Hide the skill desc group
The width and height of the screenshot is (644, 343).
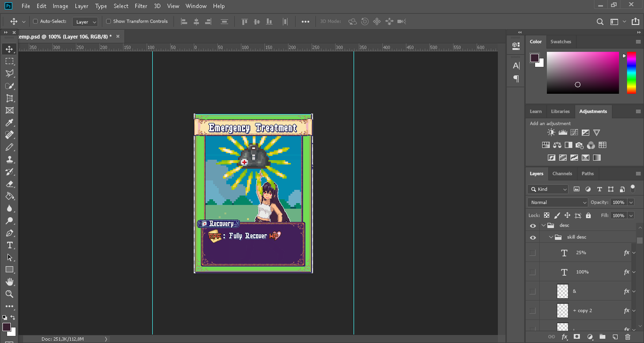pyautogui.click(x=533, y=237)
